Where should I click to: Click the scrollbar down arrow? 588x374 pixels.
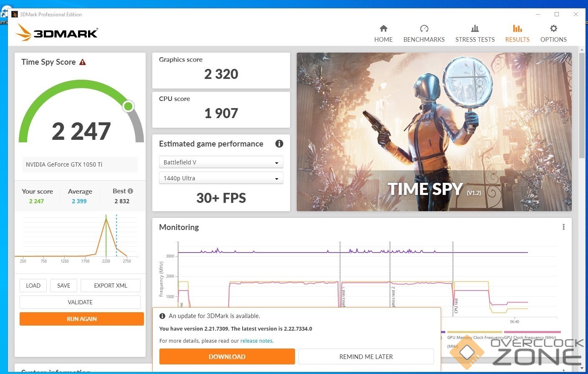click(x=582, y=369)
